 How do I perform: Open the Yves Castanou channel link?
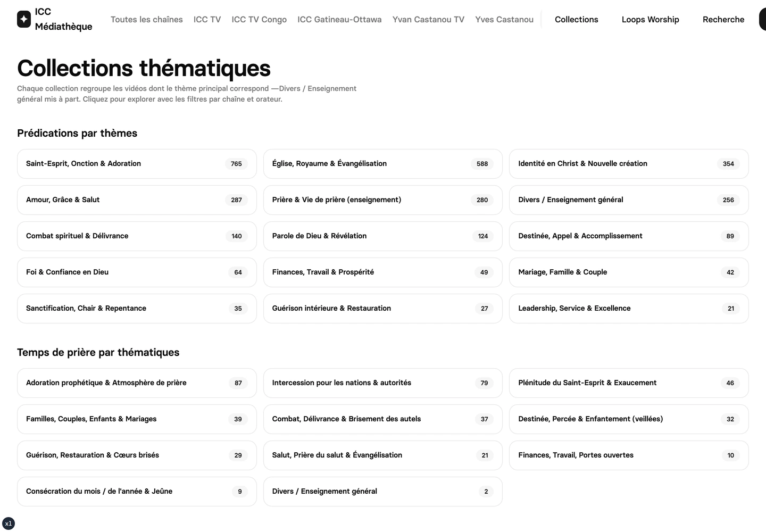pos(504,19)
